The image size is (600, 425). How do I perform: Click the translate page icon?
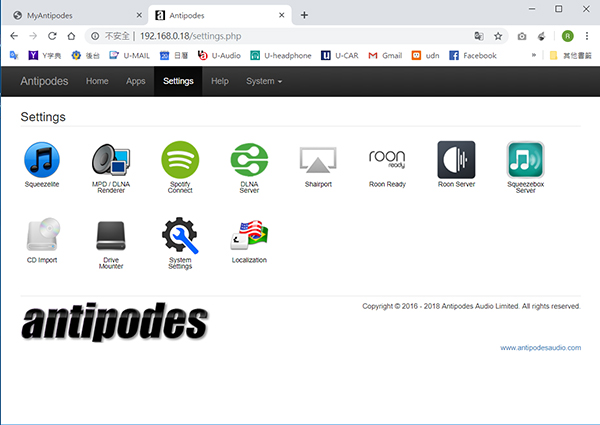click(479, 36)
